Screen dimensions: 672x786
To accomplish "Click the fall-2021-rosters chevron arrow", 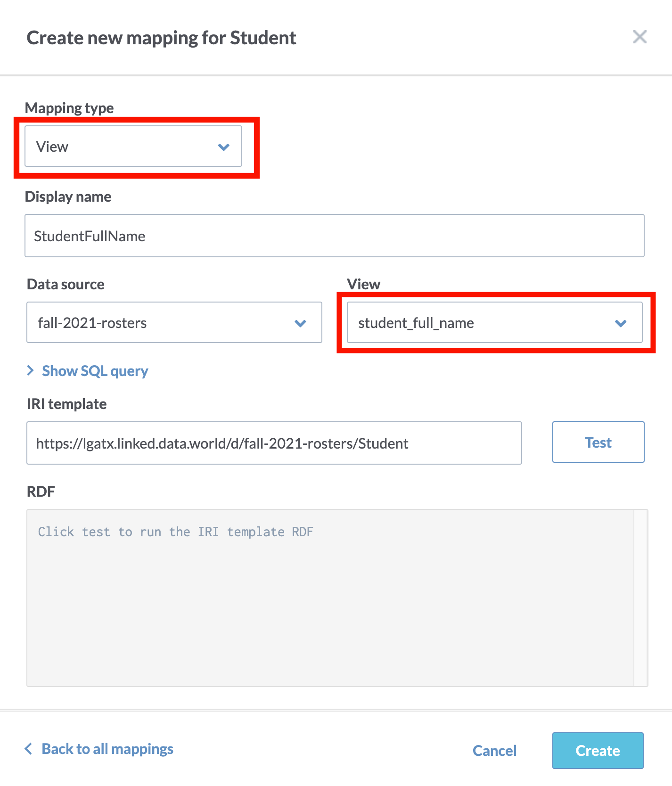I will (x=300, y=323).
